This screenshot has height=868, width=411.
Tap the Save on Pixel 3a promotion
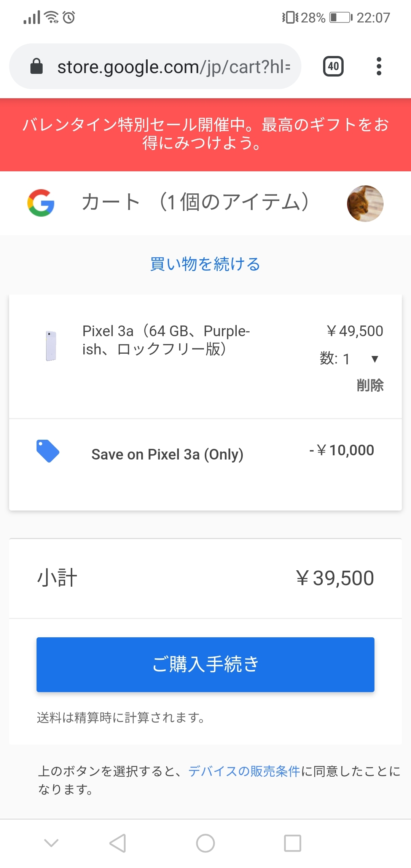(x=167, y=454)
